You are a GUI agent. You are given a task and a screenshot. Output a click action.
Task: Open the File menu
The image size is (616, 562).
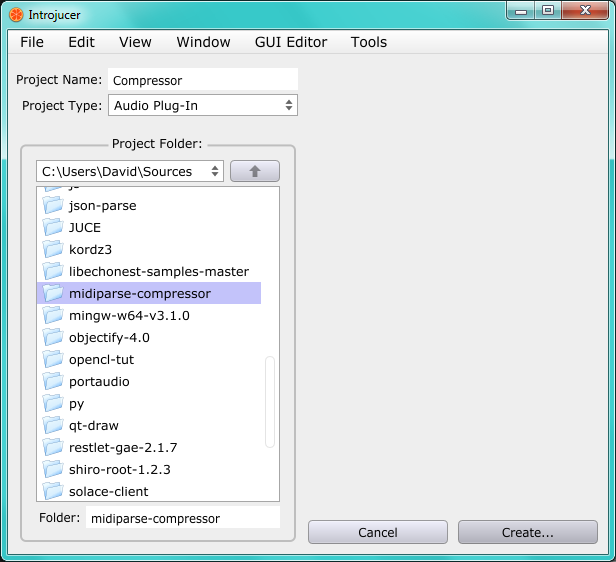(x=32, y=42)
